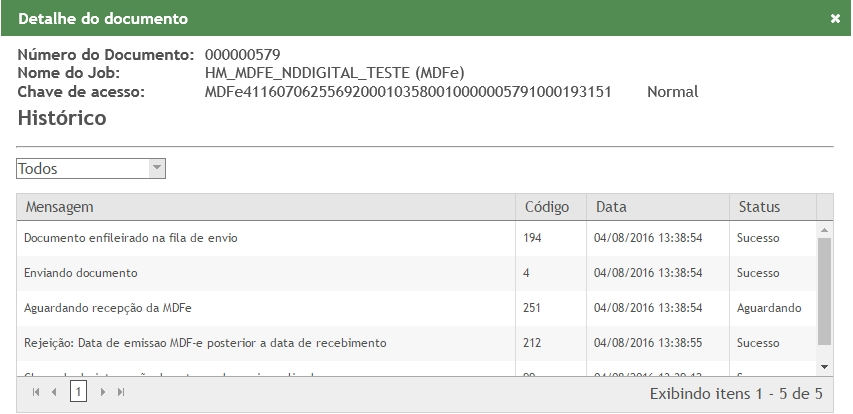Go to previous page of results
853x414 pixels.
tap(56, 392)
